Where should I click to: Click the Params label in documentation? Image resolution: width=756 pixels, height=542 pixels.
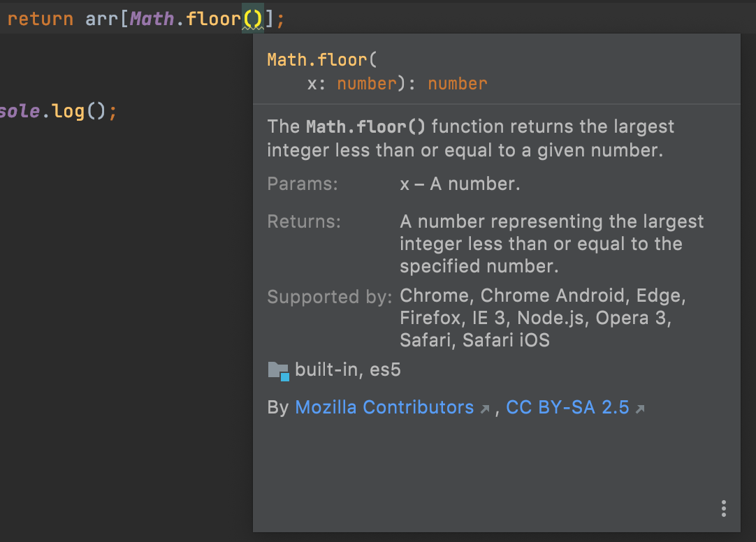(x=303, y=184)
